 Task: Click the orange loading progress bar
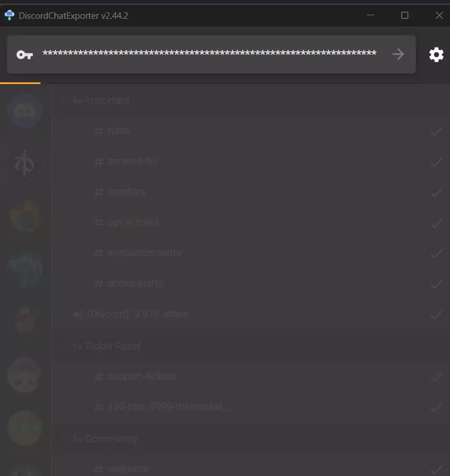pyautogui.click(x=21, y=83)
